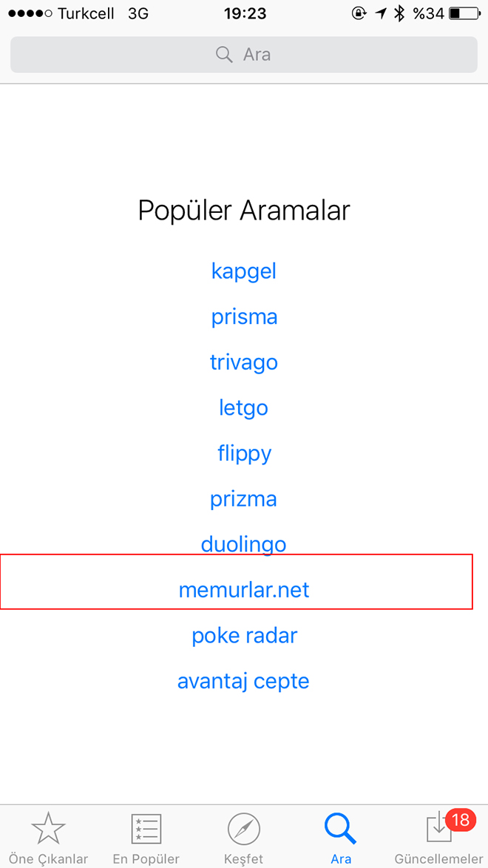Tap the battery icon in status bar
The image size is (488, 868).
tap(465, 13)
